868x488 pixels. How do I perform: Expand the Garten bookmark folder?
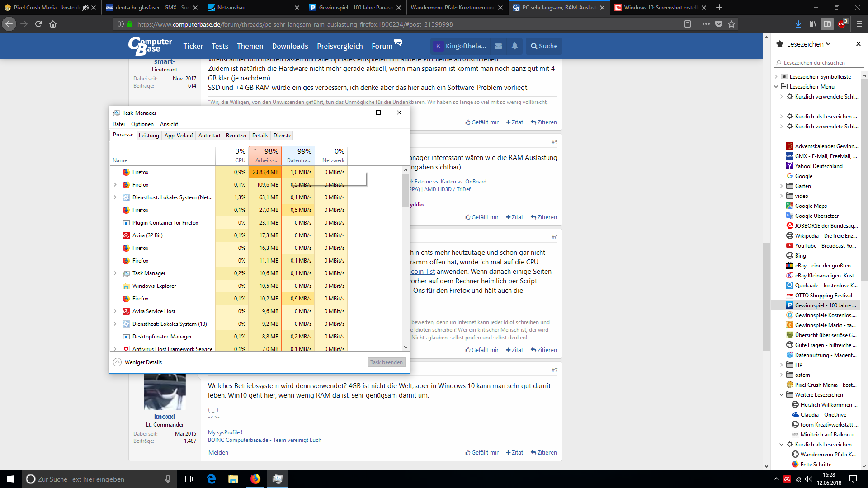coord(782,186)
